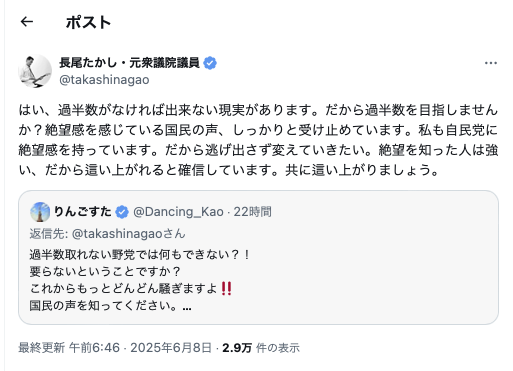Visit the @takashinagao handle under the name

click(104, 80)
